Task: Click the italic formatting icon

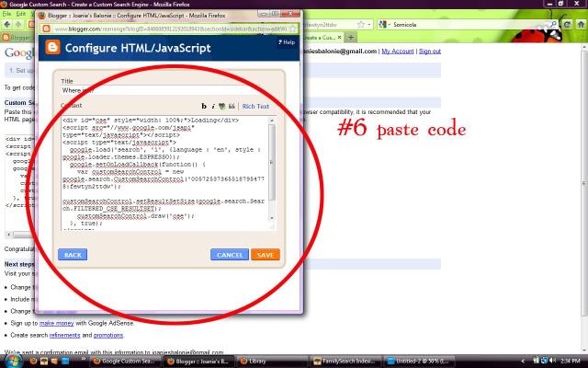Action: (213, 107)
